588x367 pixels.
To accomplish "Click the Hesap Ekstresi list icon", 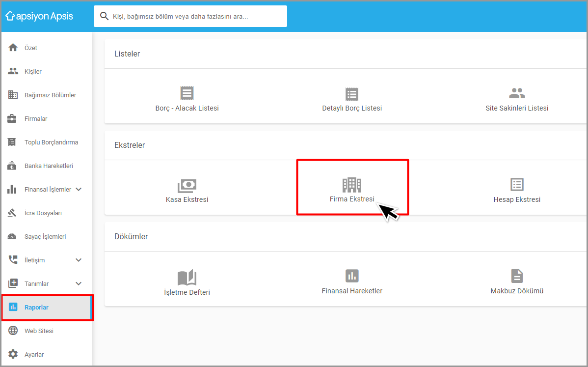I will pos(517,184).
